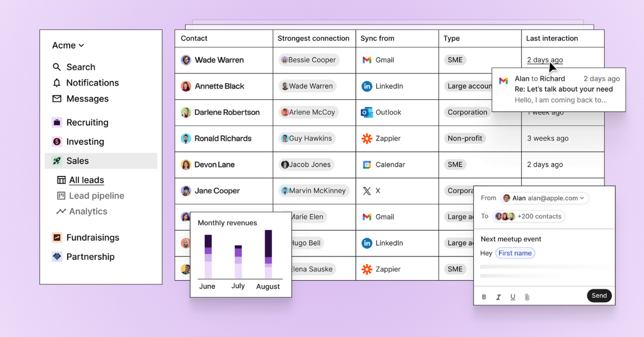The height and width of the screenshot is (337, 644).
Task: Click the August bar in Monthly revenues chart
Action: (268, 254)
